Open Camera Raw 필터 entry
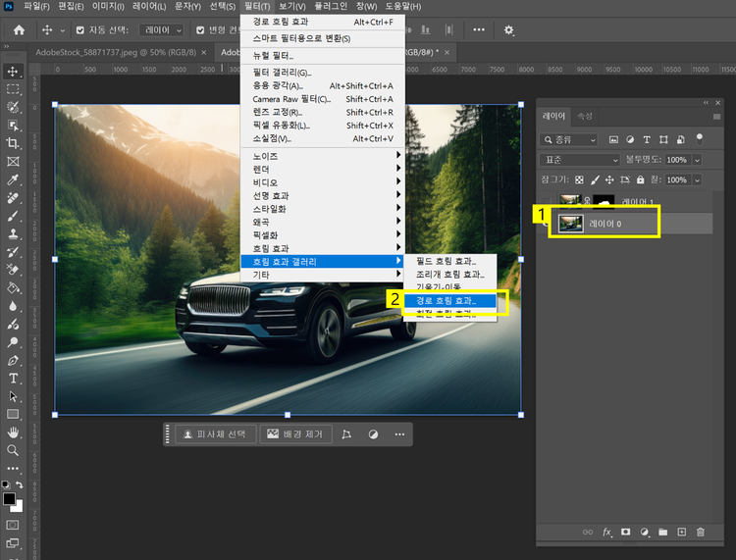The image size is (736, 560). pos(323,99)
